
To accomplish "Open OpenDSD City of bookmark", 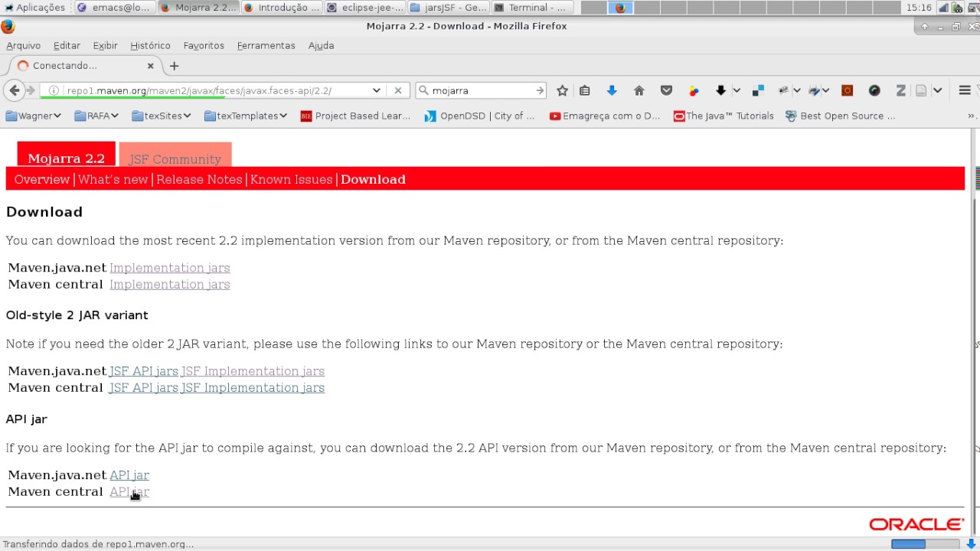I will coord(479,116).
